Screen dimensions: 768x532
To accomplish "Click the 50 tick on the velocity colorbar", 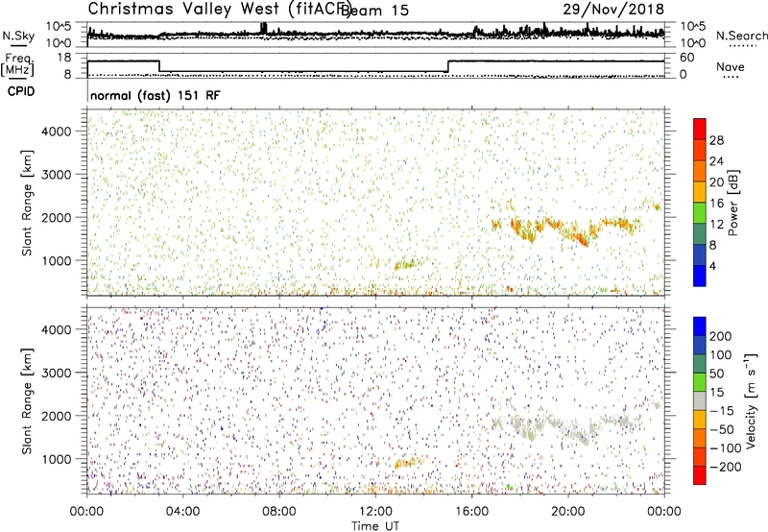I will [x=716, y=374].
